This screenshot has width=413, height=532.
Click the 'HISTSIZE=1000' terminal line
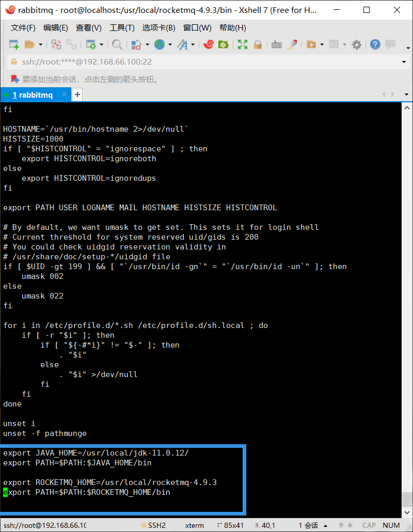click(33, 139)
